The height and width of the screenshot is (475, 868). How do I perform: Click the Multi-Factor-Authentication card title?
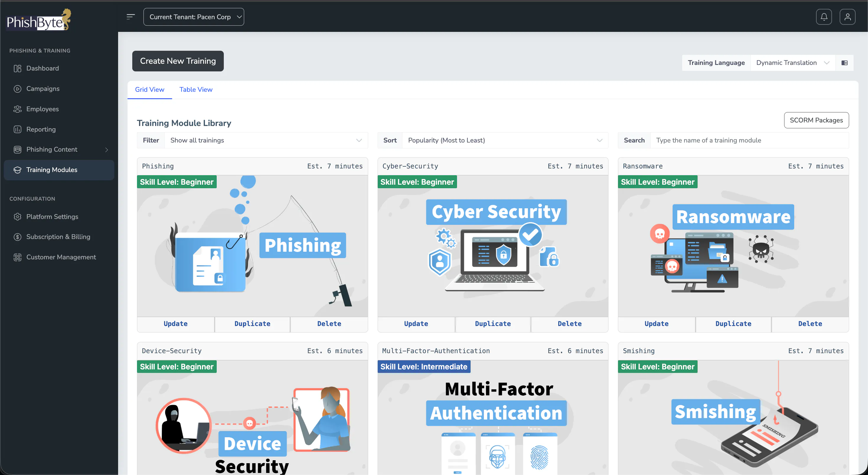point(436,351)
